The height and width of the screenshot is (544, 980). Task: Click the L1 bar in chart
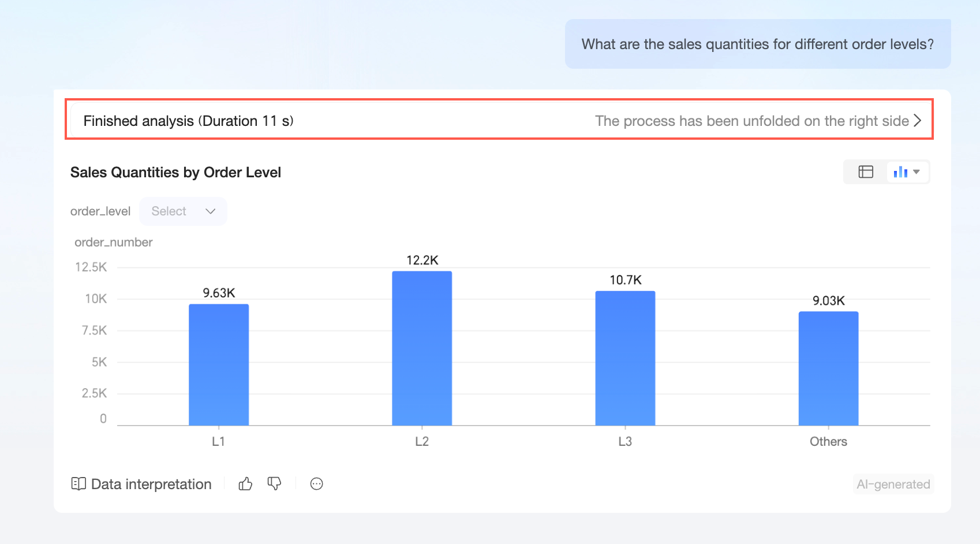219,365
